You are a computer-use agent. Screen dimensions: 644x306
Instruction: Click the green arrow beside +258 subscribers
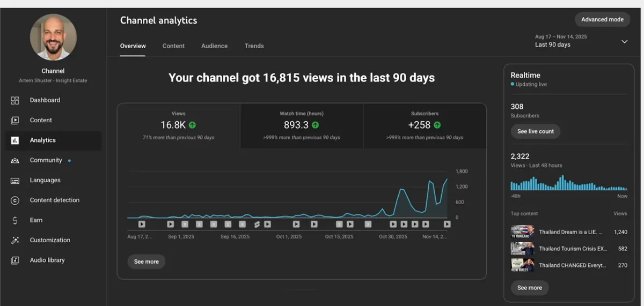click(x=437, y=125)
